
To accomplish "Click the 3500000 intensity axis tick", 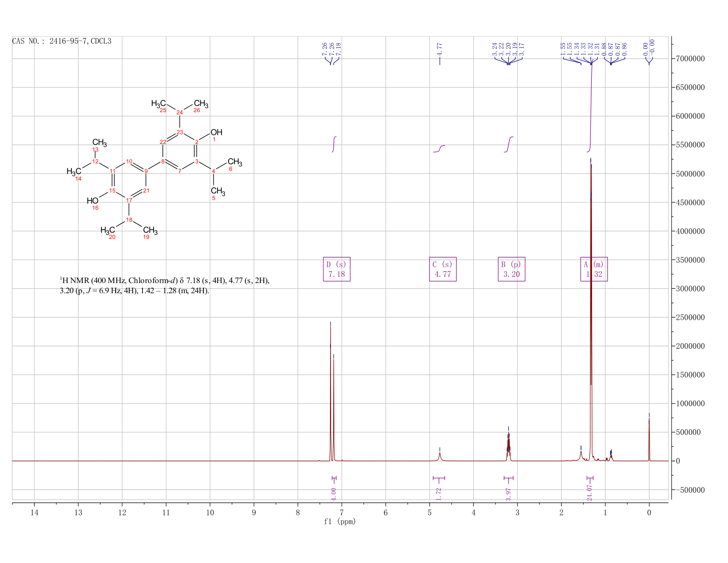I will (689, 260).
